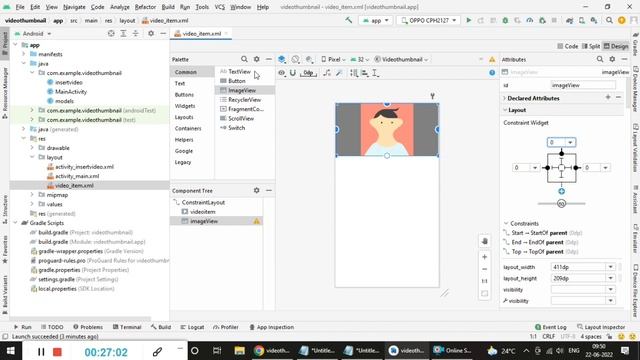Screen dimensions: 640x360
Task: Expand the Declared Attributes section
Action: coord(504,98)
